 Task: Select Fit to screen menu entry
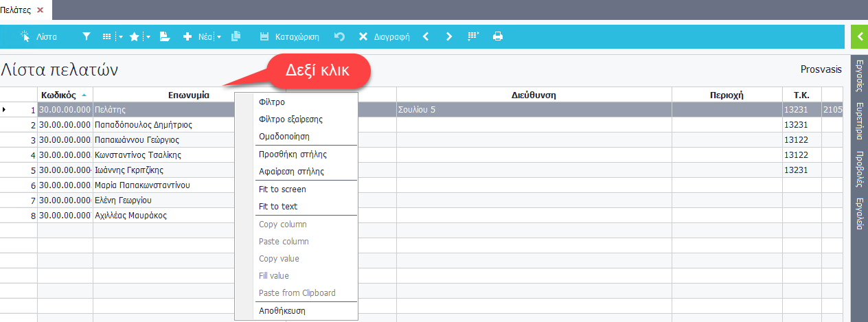pyautogui.click(x=282, y=189)
